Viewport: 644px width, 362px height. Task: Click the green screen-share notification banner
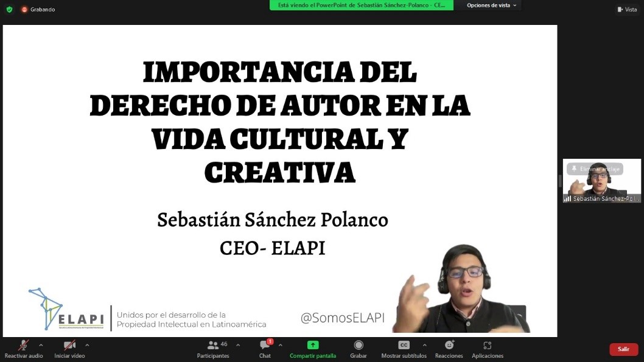pos(362,5)
